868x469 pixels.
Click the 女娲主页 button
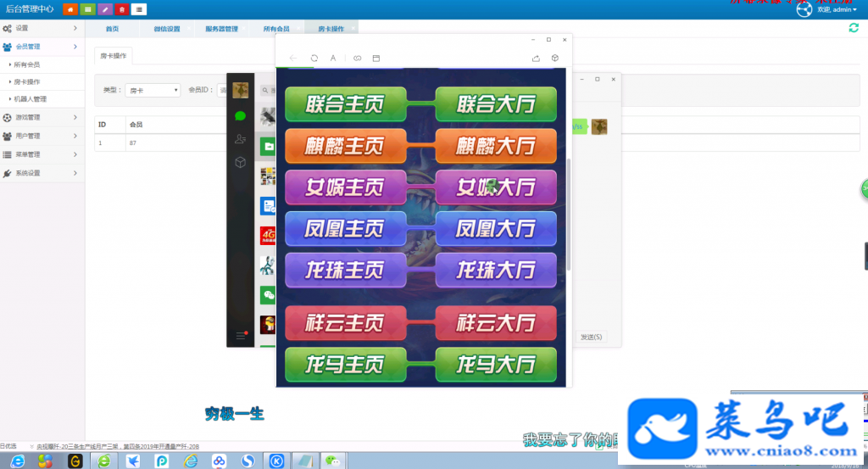346,187
